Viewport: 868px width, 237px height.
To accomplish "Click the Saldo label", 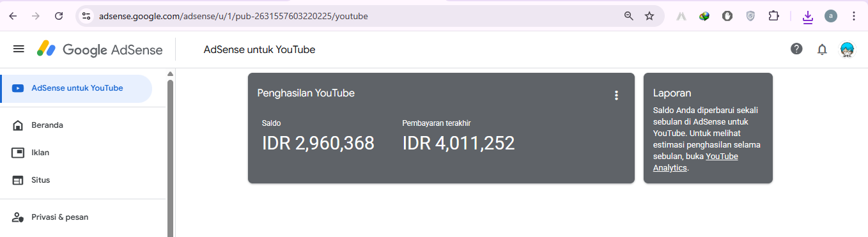I will coord(271,123).
